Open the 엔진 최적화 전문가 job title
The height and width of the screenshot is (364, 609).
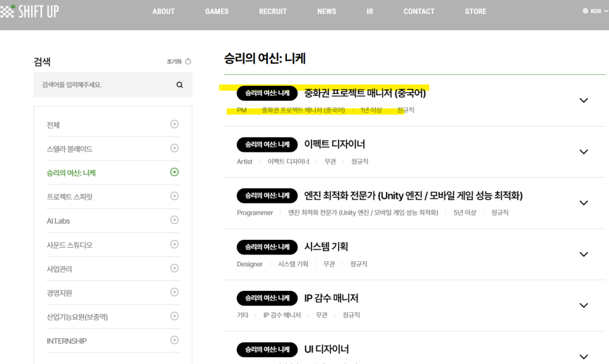414,196
